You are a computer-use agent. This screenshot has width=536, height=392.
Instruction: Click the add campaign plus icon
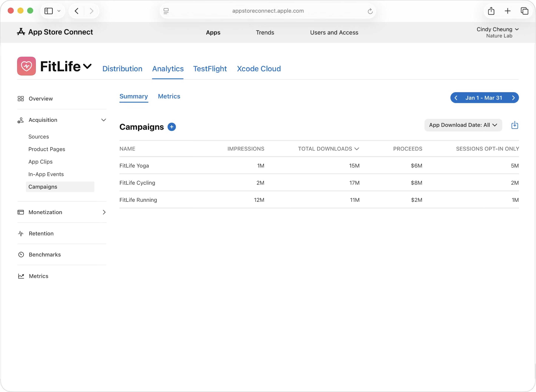[x=172, y=127]
